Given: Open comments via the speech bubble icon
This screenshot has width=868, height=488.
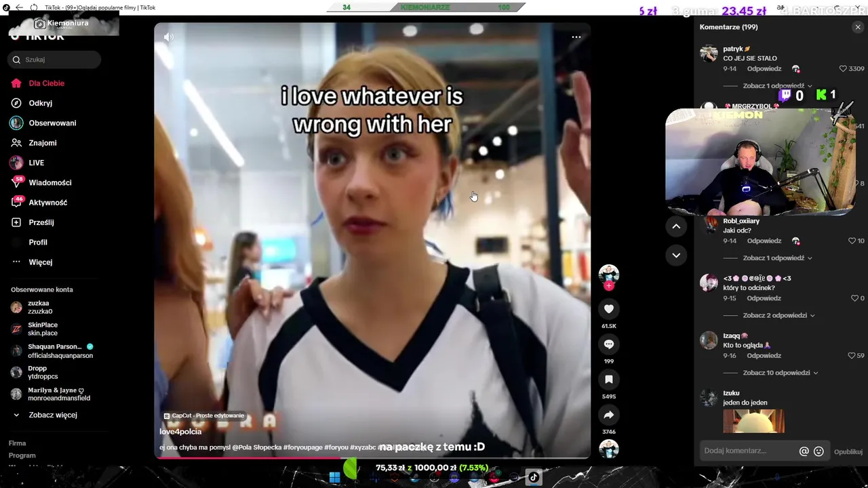Looking at the screenshot, I should [x=609, y=344].
